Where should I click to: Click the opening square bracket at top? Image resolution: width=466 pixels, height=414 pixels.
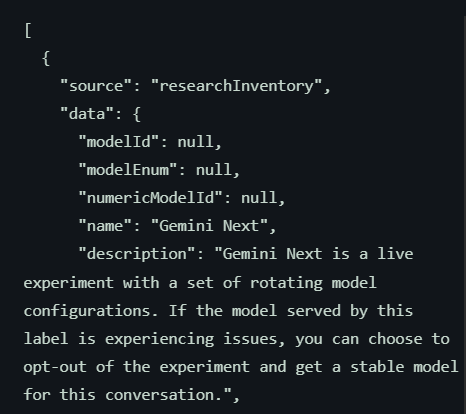coord(28,31)
